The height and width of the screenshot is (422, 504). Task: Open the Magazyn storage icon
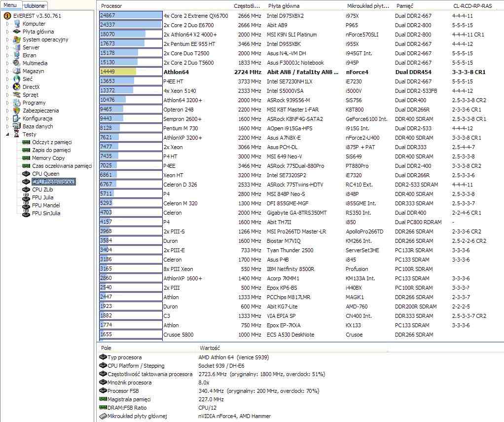(x=17, y=71)
